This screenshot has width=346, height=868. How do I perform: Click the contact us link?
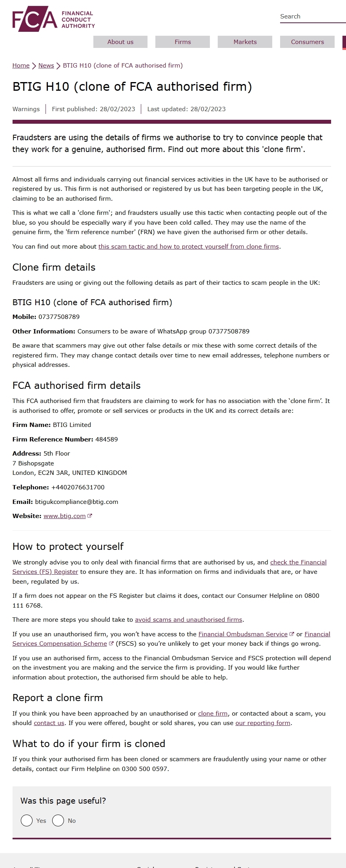(49, 723)
